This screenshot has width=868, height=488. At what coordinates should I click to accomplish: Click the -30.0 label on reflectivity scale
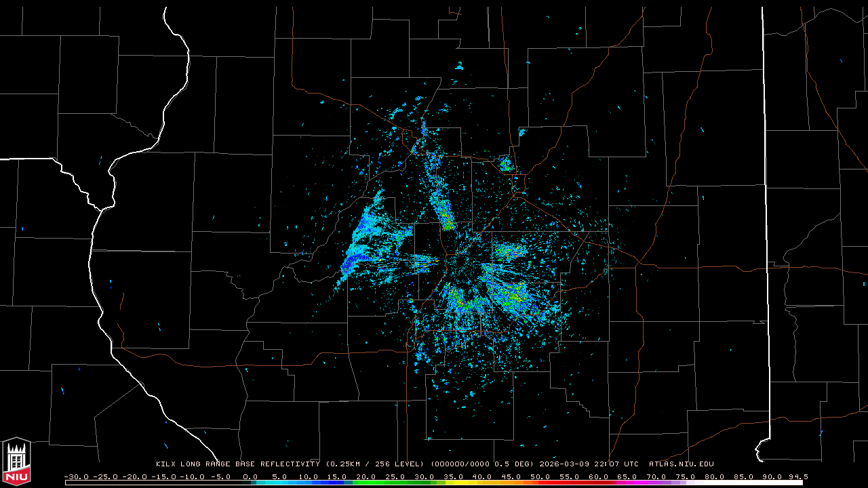point(76,476)
